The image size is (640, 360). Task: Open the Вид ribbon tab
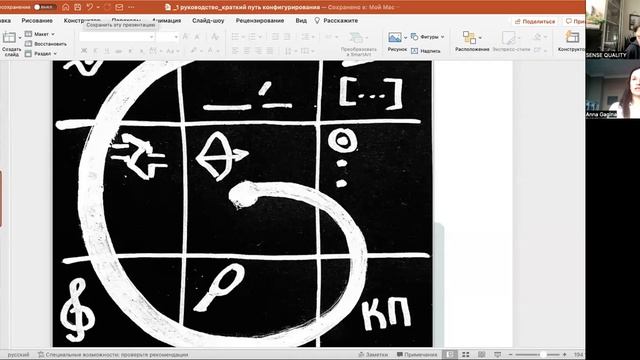tap(301, 20)
